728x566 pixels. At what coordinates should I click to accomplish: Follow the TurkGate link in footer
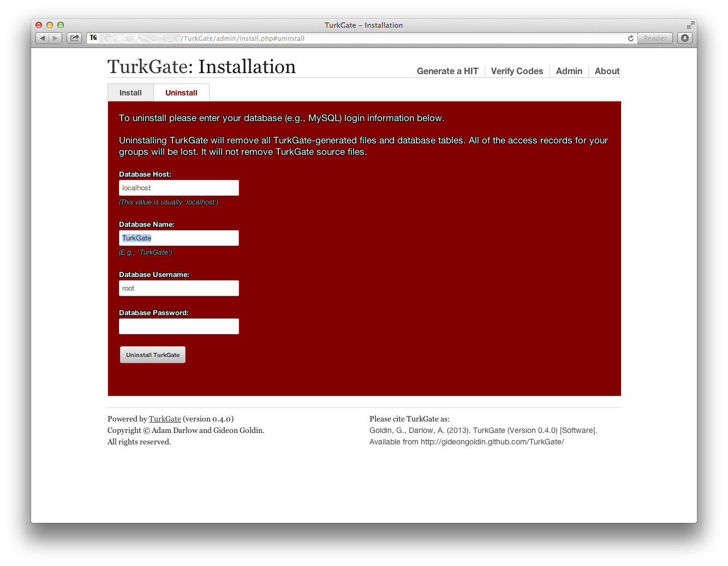165,419
